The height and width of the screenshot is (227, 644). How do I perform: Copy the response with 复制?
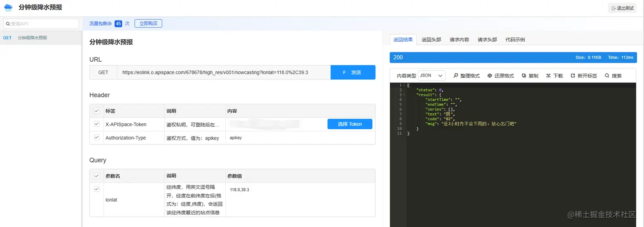click(x=530, y=76)
